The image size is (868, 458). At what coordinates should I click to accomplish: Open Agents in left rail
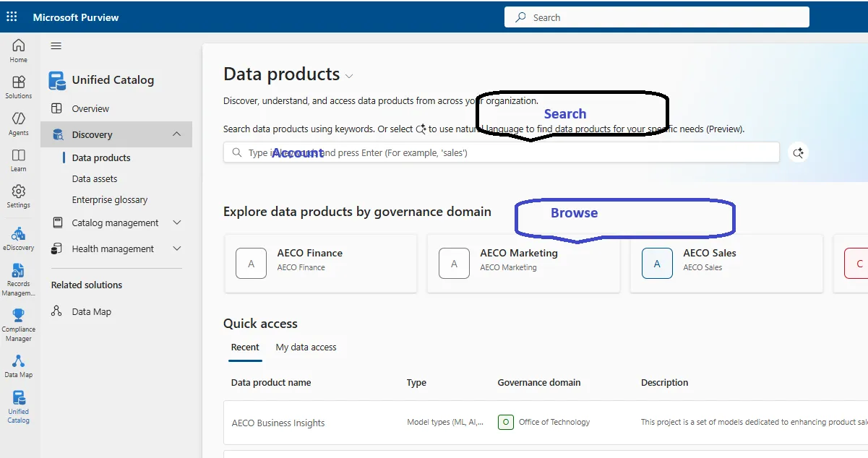(18, 124)
